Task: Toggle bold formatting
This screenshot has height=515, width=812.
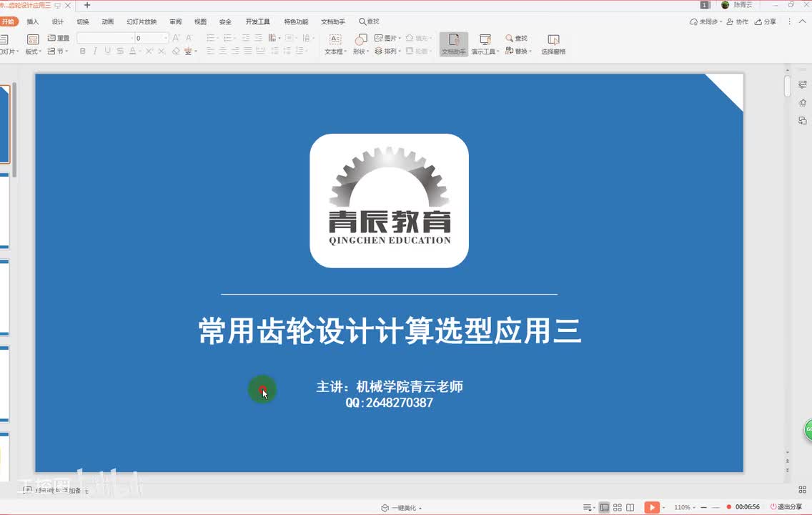Action: 83,51
